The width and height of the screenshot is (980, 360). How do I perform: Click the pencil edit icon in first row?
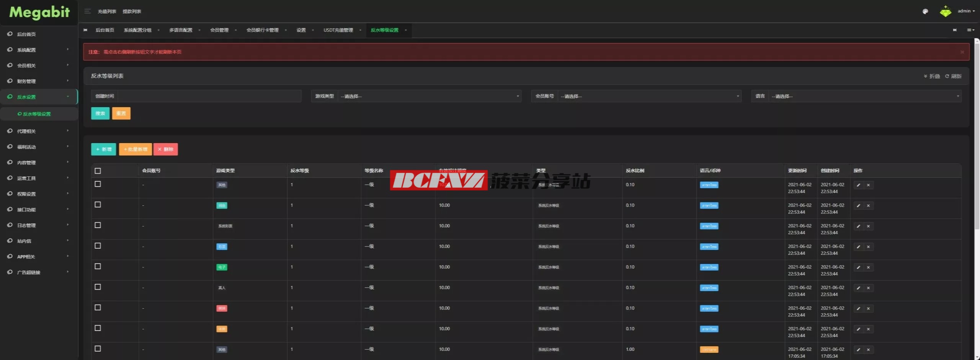pyautogui.click(x=858, y=185)
